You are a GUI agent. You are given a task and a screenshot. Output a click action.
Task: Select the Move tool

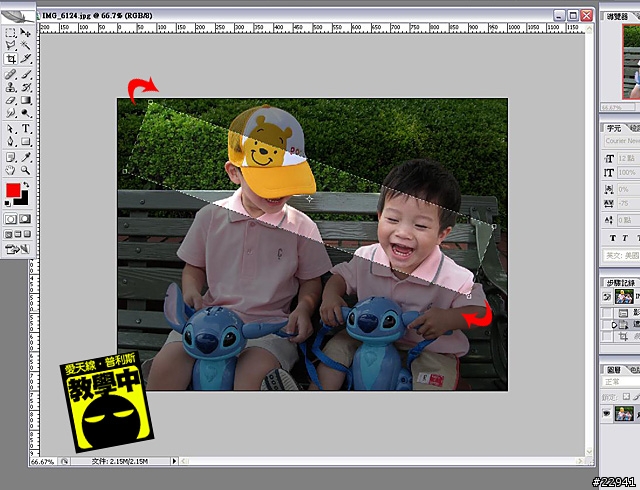(x=25, y=33)
